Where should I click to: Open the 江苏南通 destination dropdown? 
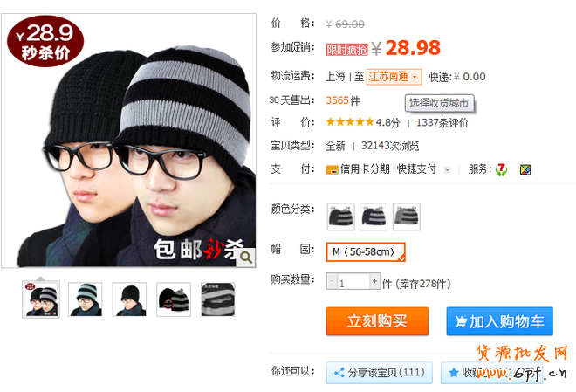tap(394, 77)
